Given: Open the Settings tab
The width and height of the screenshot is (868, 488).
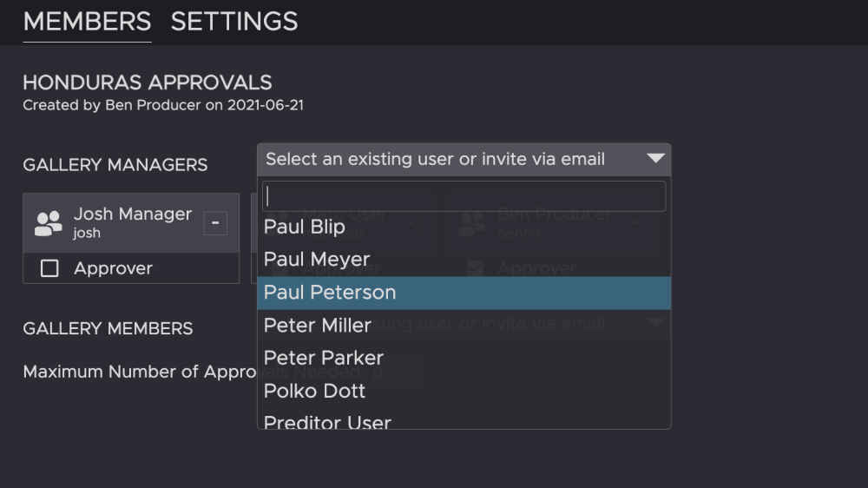Looking at the screenshot, I should (234, 22).
